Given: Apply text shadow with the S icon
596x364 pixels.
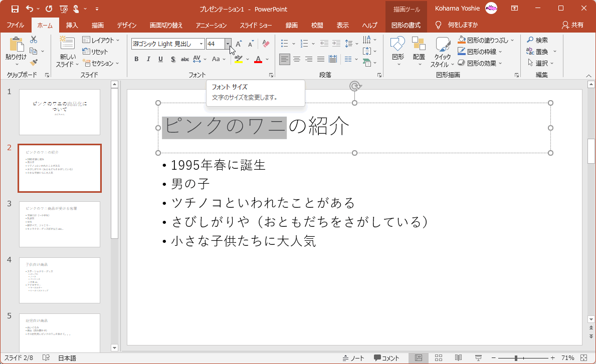Looking at the screenshot, I should 172,59.
